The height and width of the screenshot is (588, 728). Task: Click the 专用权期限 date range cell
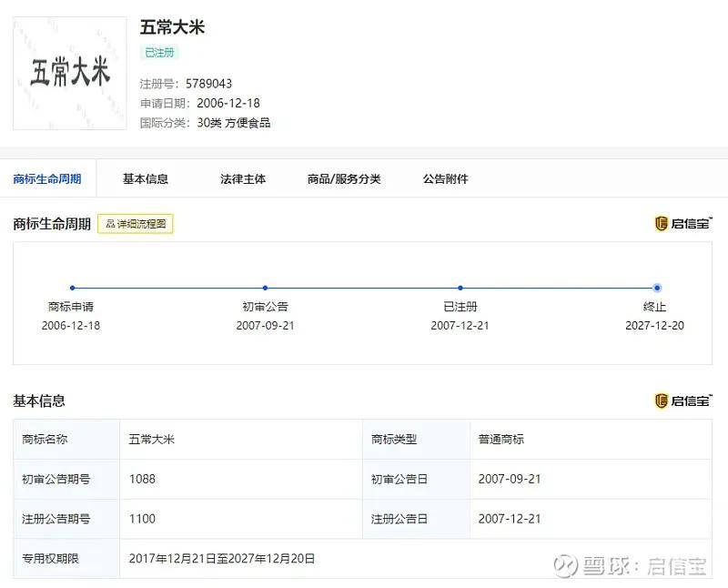(x=222, y=559)
